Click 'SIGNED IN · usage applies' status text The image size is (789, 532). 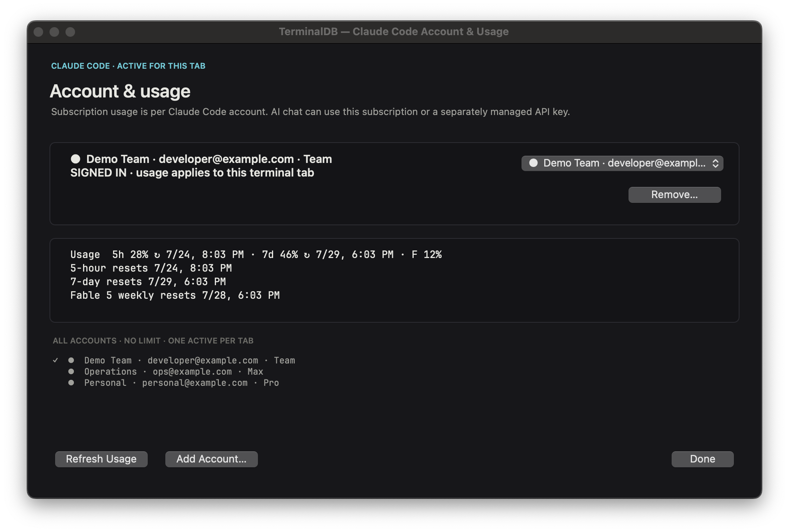(192, 173)
